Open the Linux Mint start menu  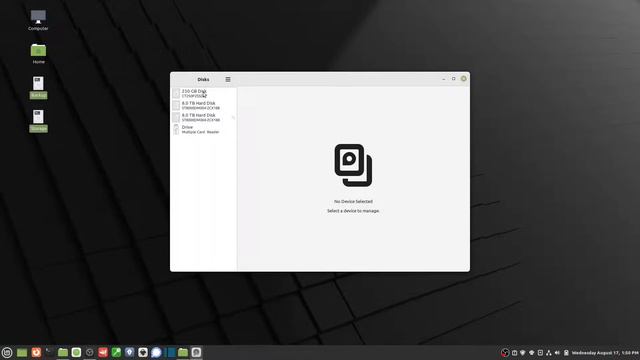coord(7,353)
